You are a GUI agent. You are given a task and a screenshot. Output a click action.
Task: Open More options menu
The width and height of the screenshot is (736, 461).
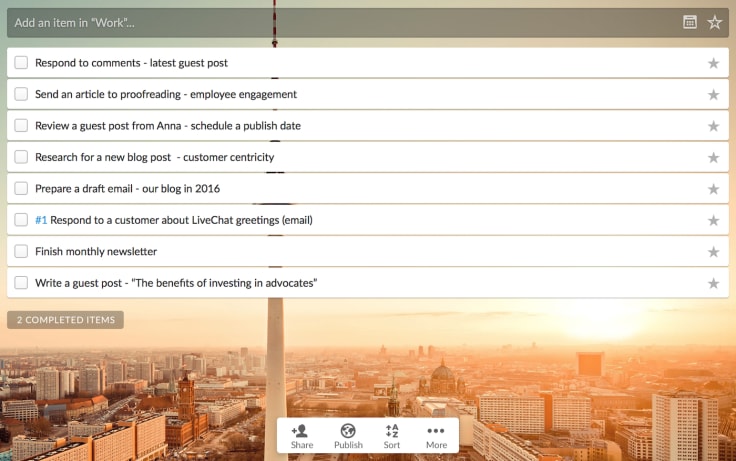click(436, 436)
